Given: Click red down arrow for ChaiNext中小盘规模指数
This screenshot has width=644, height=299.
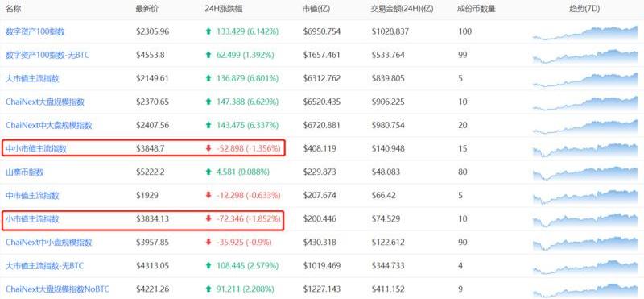Looking at the screenshot, I should click(x=208, y=243).
